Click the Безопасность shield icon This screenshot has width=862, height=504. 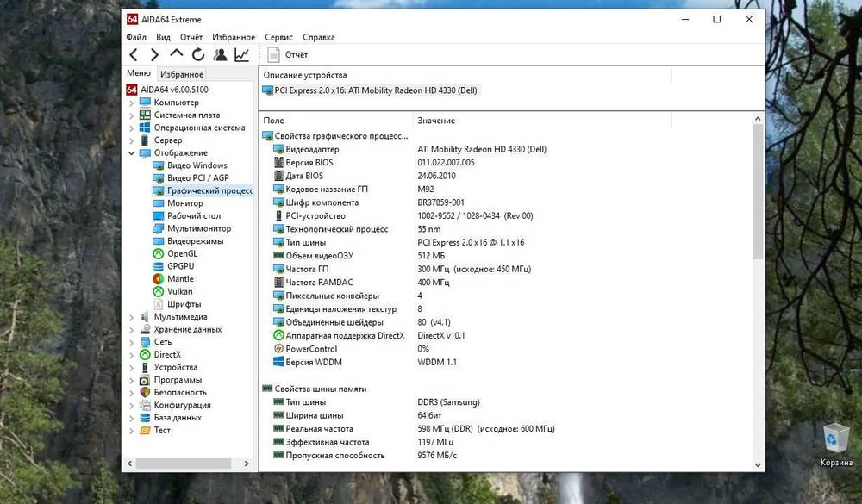(145, 392)
